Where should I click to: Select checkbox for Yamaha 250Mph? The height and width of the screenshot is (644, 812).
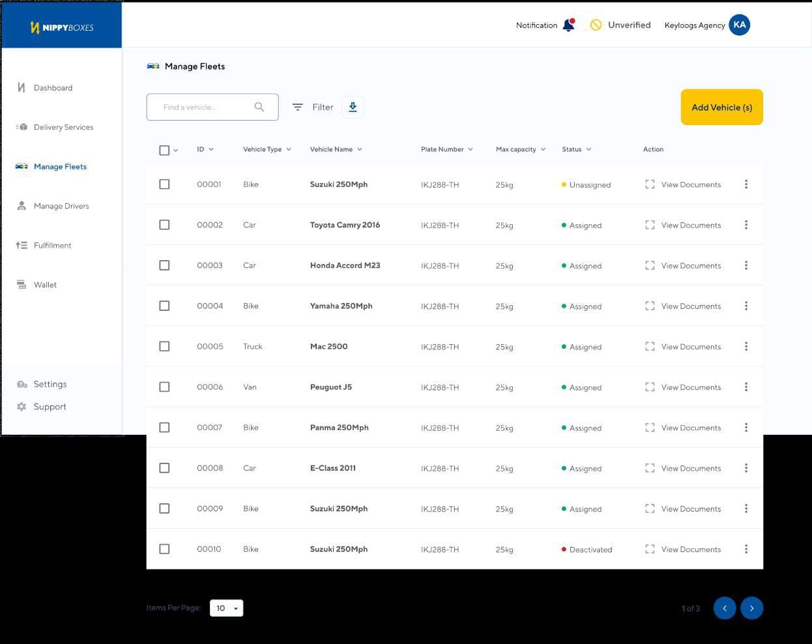pyautogui.click(x=164, y=306)
